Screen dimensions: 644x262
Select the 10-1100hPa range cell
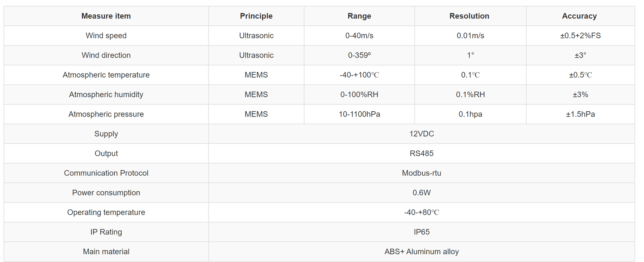coord(359,115)
